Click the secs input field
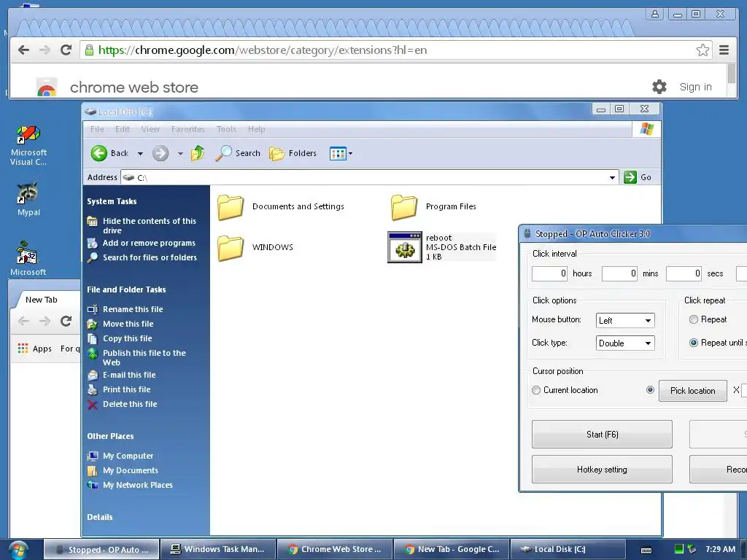Image resolution: width=747 pixels, height=560 pixels. point(684,273)
